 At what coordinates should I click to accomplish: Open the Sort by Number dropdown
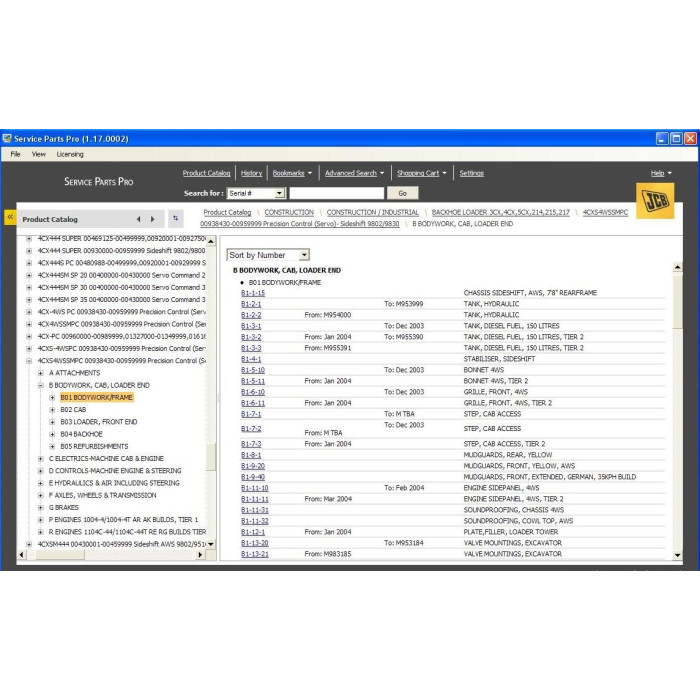click(x=268, y=255)
